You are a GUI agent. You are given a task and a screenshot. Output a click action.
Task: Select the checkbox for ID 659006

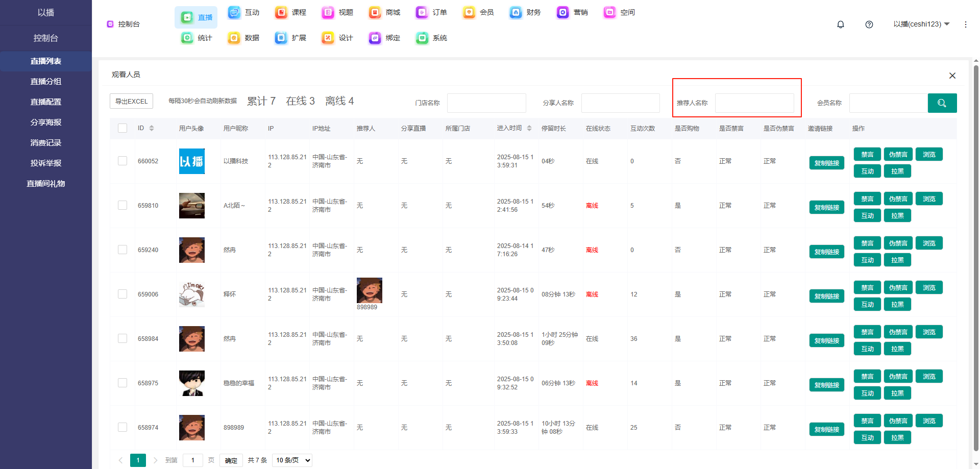(x=122, y=294)
